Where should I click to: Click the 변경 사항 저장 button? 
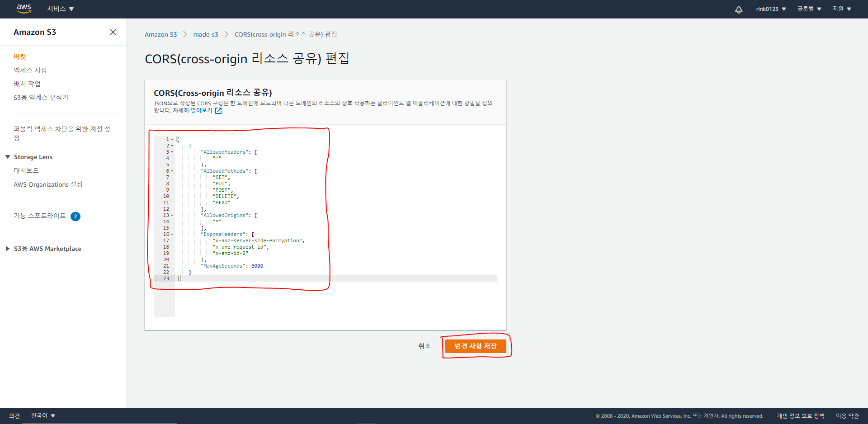pyautogui.click(x=476, y=346)
